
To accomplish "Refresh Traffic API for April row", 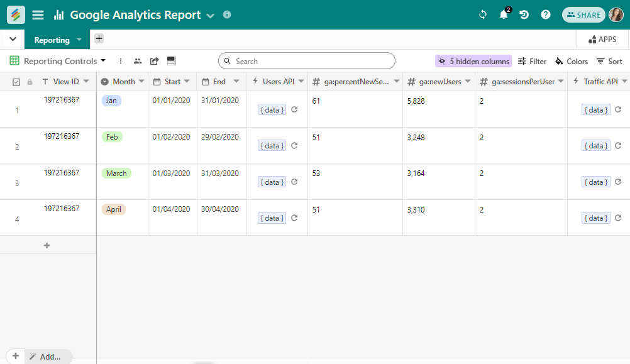I will [x=618, y=218].
